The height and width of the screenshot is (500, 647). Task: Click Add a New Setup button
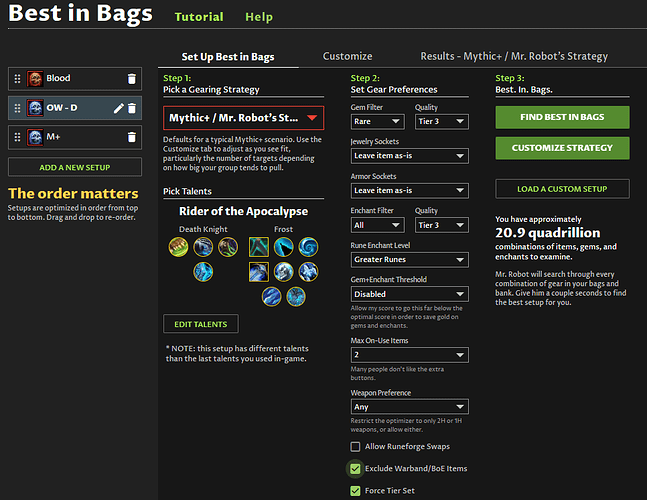click(75, 167)
